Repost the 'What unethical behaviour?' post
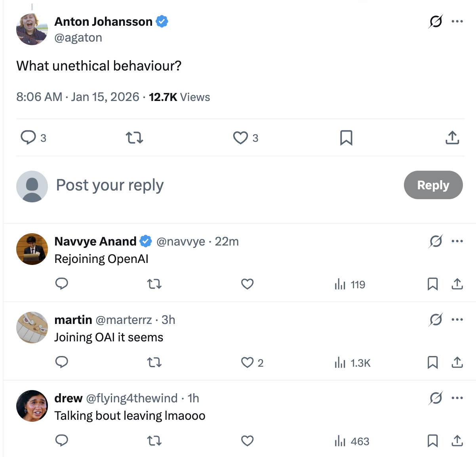The height and width of the screenshot is (457, 476). pyautogui.click(x=134, y=138)
